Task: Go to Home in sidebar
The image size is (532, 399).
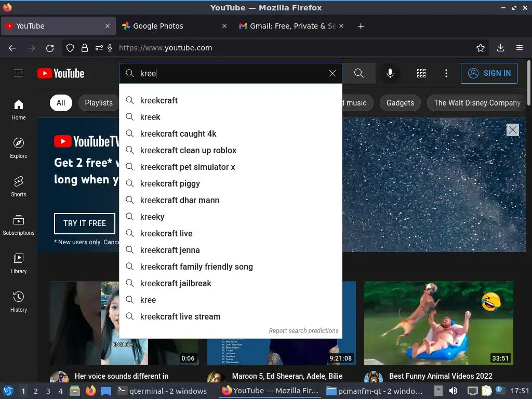Action: click(x=19, y=110)
